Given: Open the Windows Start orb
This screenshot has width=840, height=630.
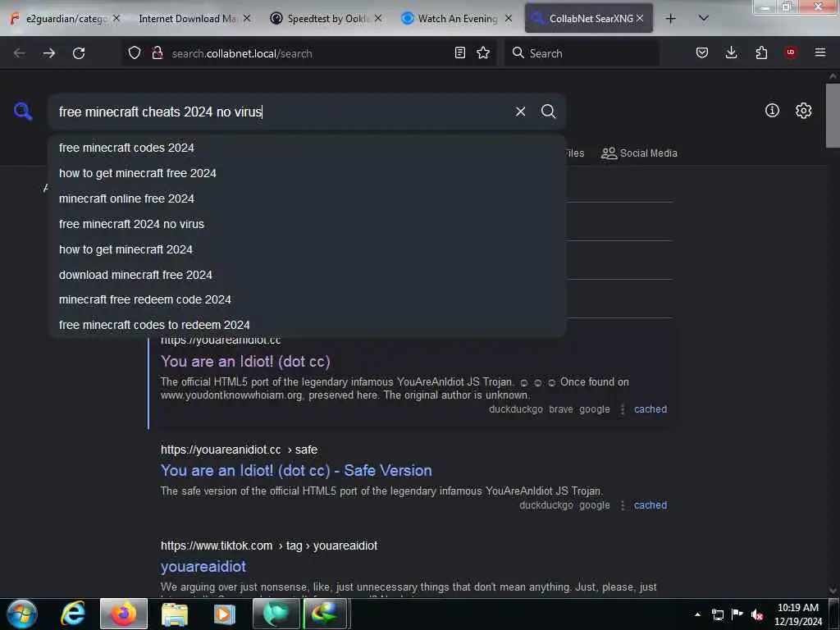Looking at the screenshot, I should [x=22, y=614].
